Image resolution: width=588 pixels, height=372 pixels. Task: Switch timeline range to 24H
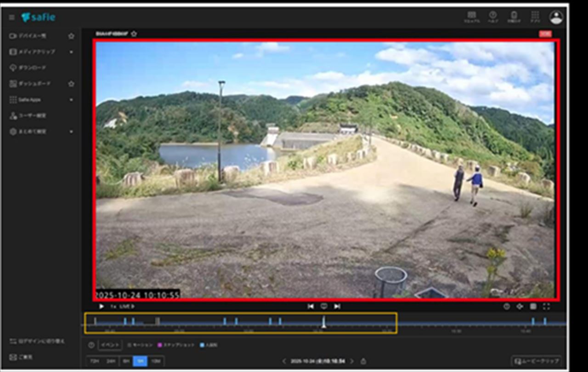click(x=110, y=361)
